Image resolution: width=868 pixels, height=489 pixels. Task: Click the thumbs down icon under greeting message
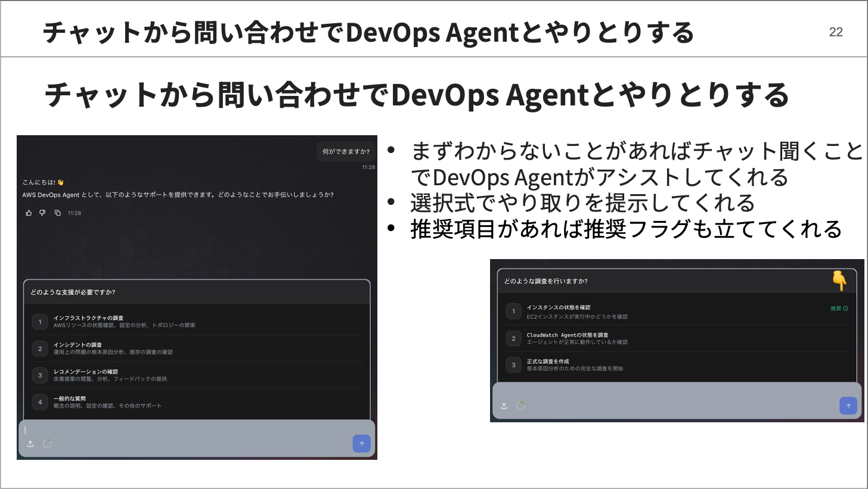(42, 213)
